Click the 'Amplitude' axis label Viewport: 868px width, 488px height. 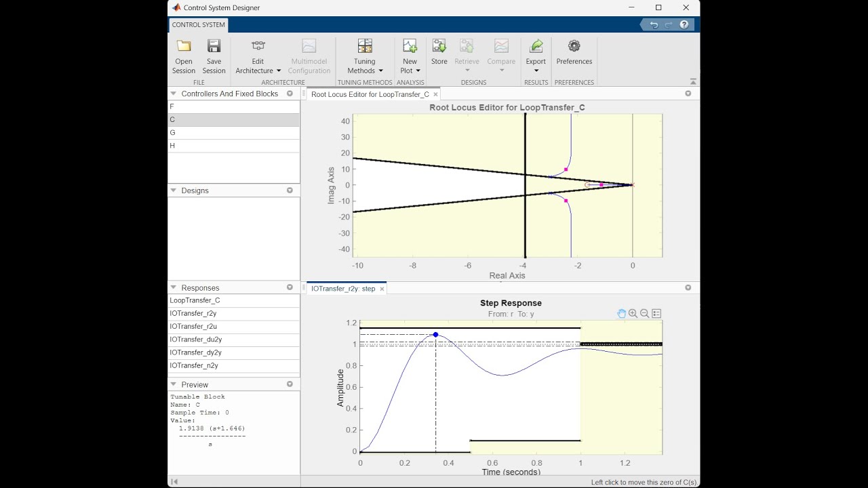coord(340,388)
